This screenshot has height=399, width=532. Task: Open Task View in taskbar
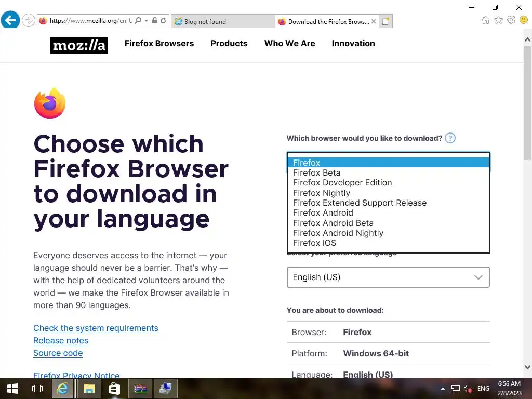(37, 389)
